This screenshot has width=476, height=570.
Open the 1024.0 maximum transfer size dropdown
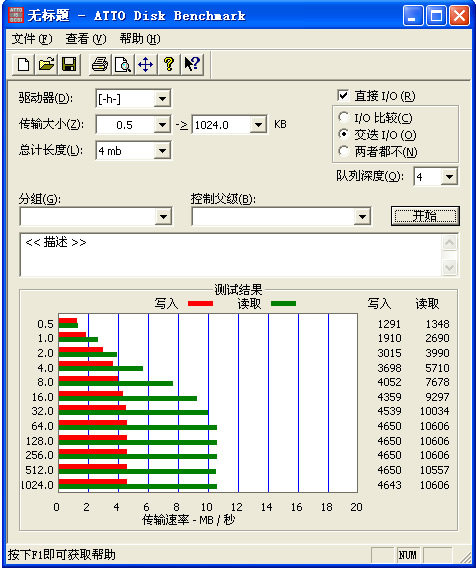258,125
